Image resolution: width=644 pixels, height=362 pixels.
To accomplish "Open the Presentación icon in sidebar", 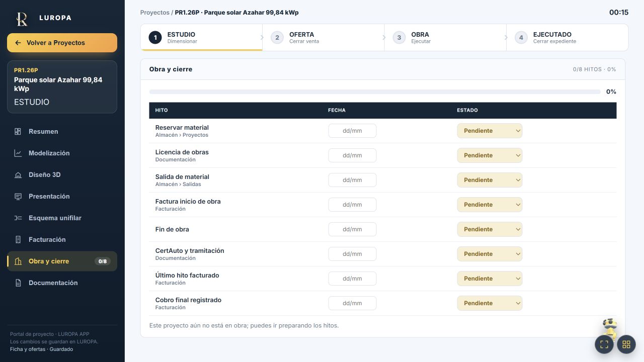I will pos(18,197).
